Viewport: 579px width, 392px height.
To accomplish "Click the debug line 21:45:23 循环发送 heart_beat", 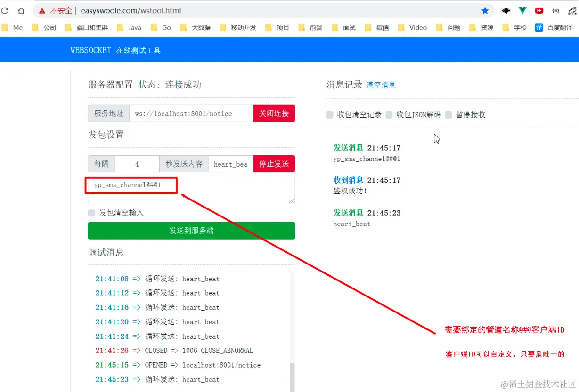I will coord(157,379).
